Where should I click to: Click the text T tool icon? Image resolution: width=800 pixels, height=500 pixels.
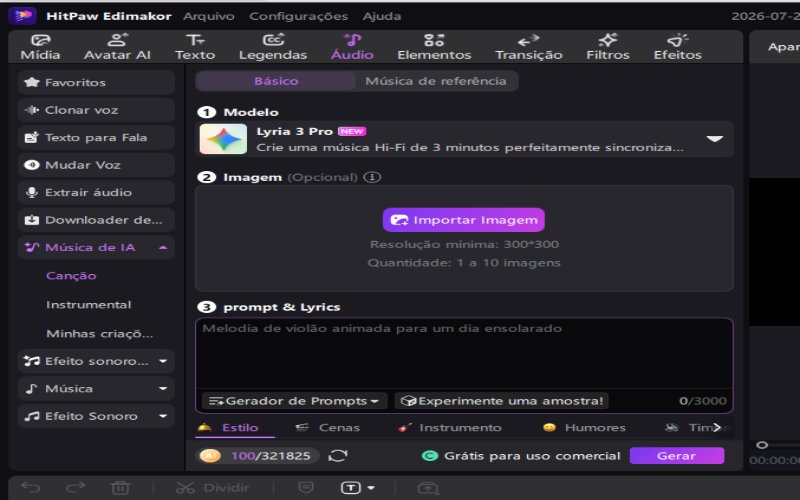click(x=351, y=488)
